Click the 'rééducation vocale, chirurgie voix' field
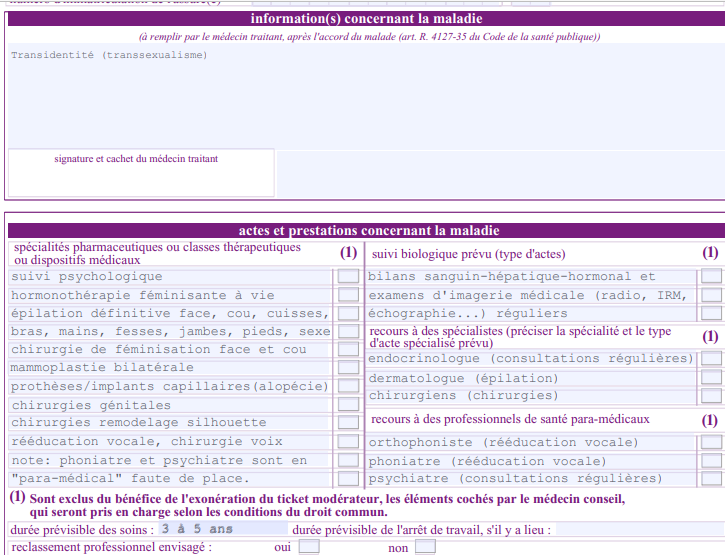725x555 pixels. coord(170,441)
